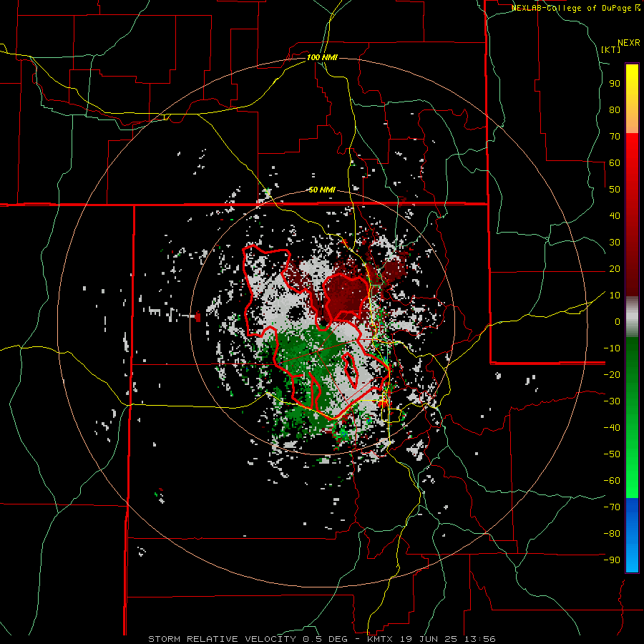This screenshot has width=644, height=644.
Task: Click the 60 value on the velocity scale
Action: coord(615,163)
